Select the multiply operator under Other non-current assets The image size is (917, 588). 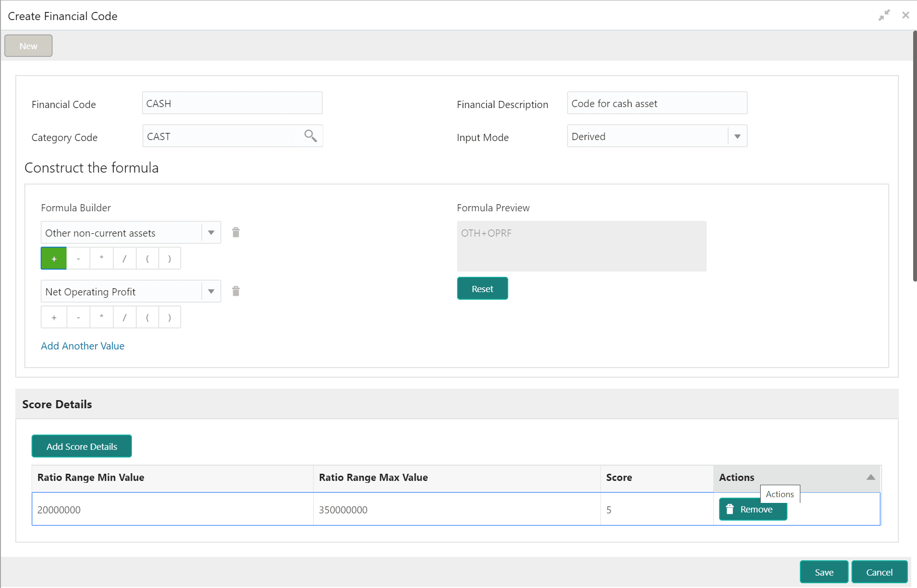[x=101, y=259]
